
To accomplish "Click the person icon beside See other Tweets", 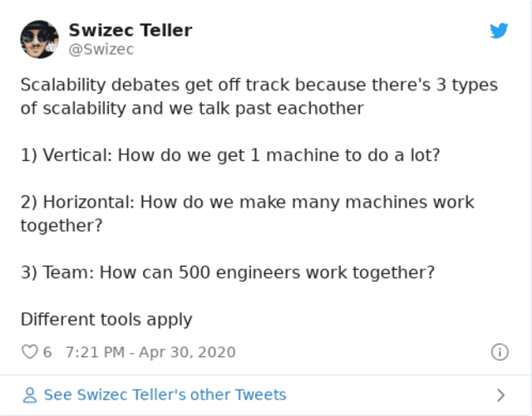I will click(x=30, y=395).
